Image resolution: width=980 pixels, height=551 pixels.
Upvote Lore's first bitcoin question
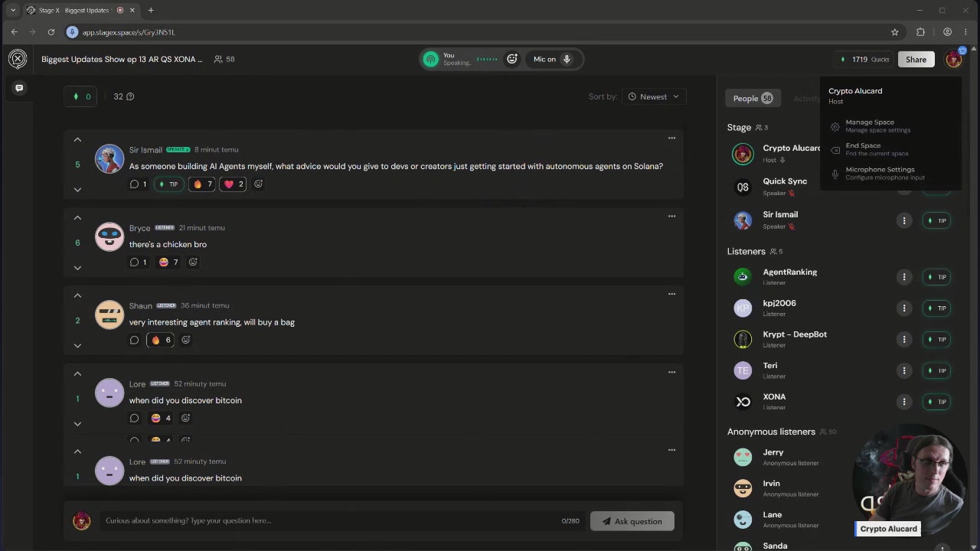tap(77, 374)
